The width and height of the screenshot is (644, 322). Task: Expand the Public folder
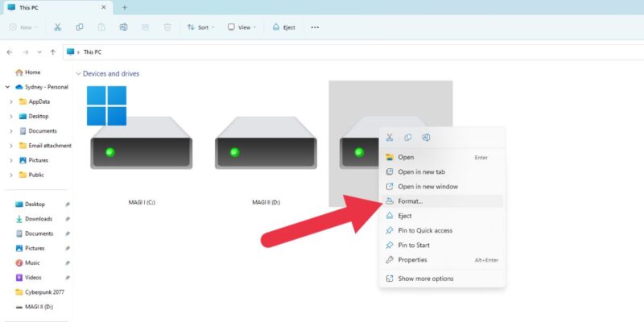click(11, 175)
